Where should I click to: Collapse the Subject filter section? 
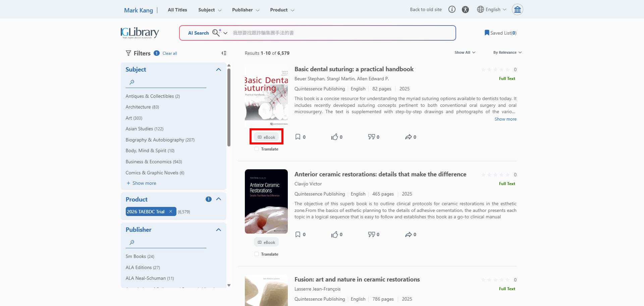[x=219, y=70]
